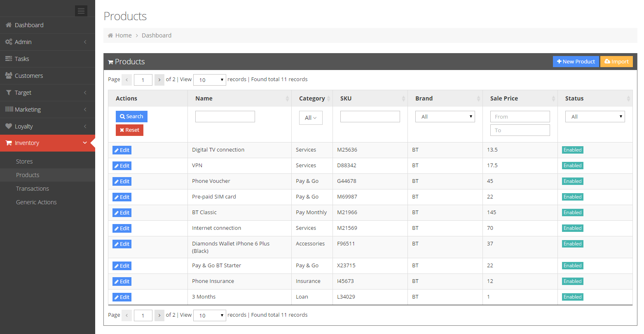644x334 pixels.
Task: Edit the Phone Voucher product
Action: pos(122,182)
